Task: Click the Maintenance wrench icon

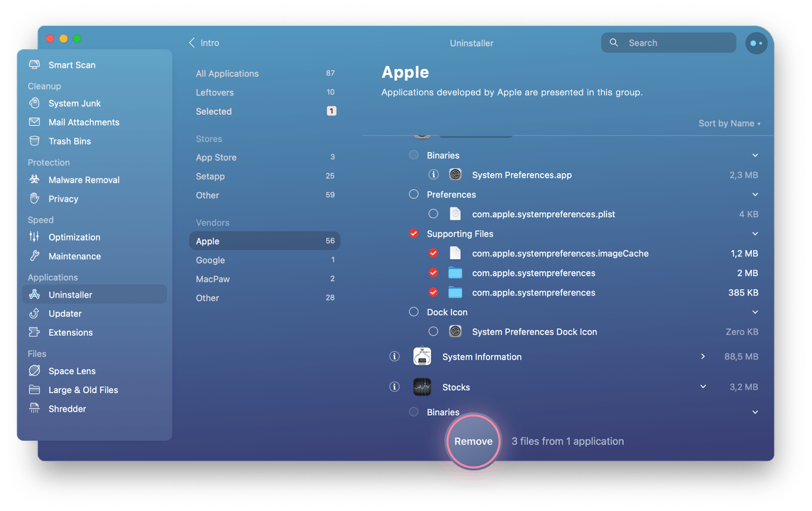Action: (35, 256)
